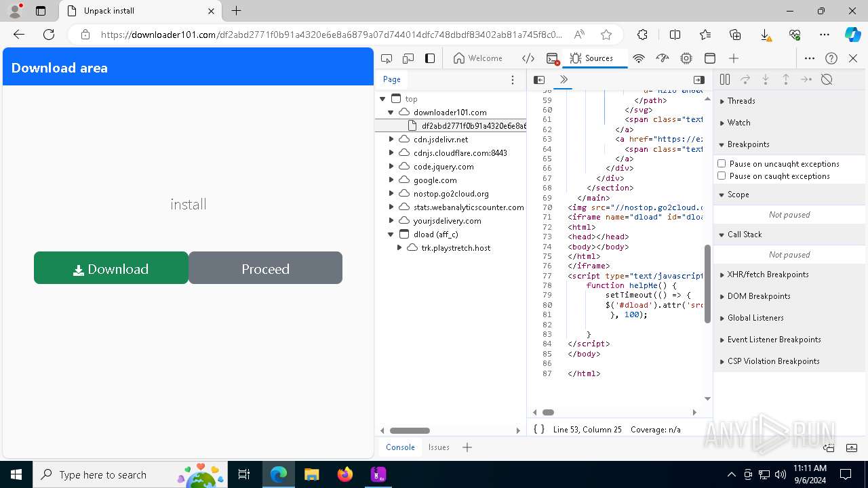The width and height of the screenshot is (868, 488).
Task: Expand nostop.go2cloud.org tree node
Action: (391, 194)
